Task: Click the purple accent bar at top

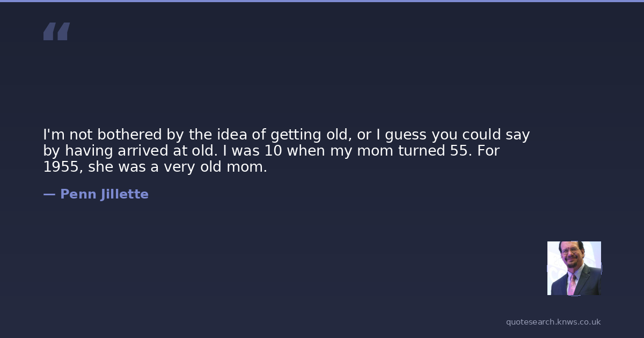Action: pos(322,1)
